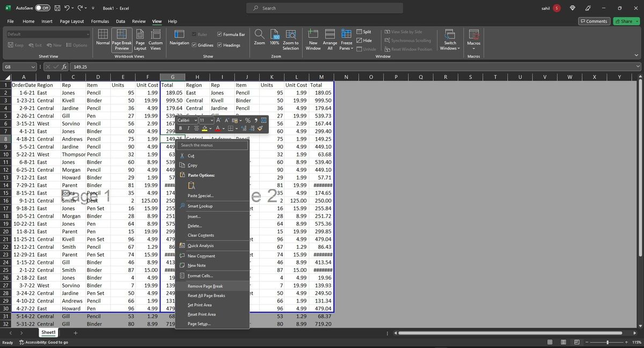The width and height of the screenshot is (644, 348).
Task: Click the Save icon in title bar
Action: pyautogui.click(x=57, y=8)
